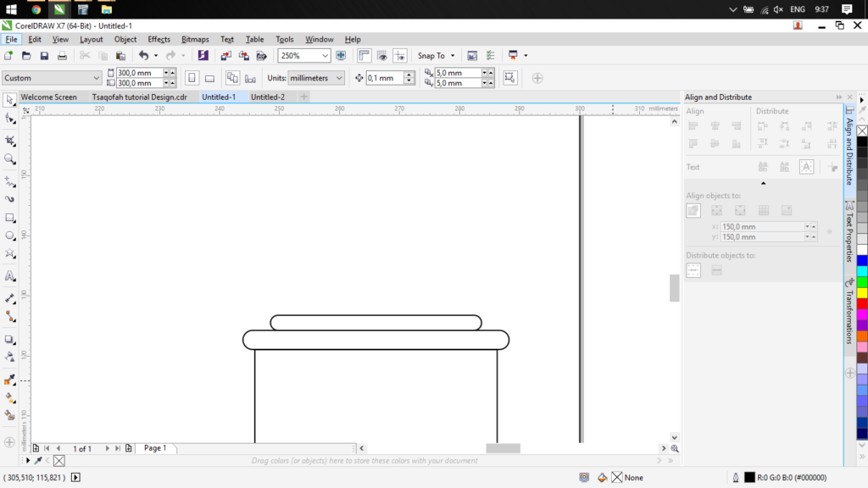868x488 pixels.
Task: Activate the Text tool
Action: pos(10,276)
